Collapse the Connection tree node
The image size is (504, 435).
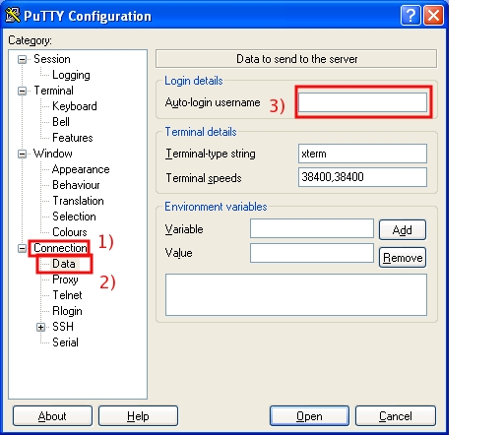(x=22, y=248)
